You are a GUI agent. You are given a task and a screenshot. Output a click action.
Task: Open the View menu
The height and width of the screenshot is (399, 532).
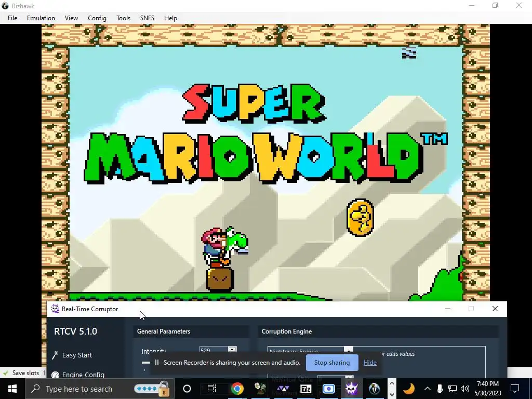(x=71, y=18)
